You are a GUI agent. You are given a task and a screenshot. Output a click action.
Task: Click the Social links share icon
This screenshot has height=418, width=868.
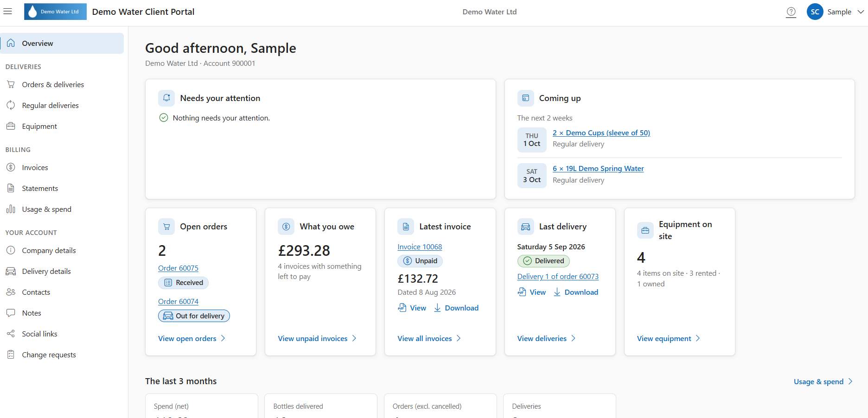pos(11,334)
